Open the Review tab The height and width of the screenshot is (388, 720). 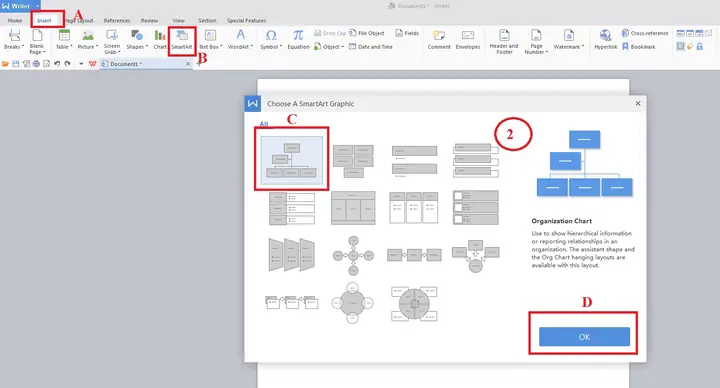pyautogui.click(x=149, y=21)
